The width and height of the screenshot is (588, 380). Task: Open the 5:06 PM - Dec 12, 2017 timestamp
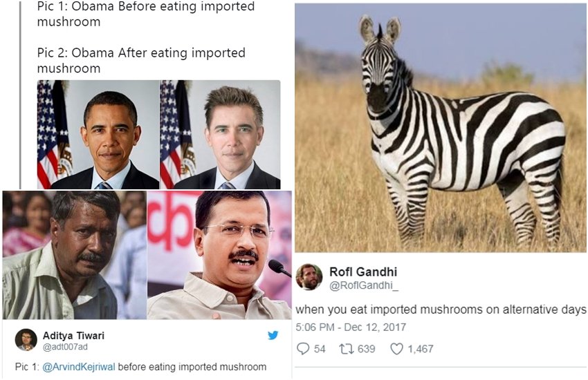coord(351,327)
